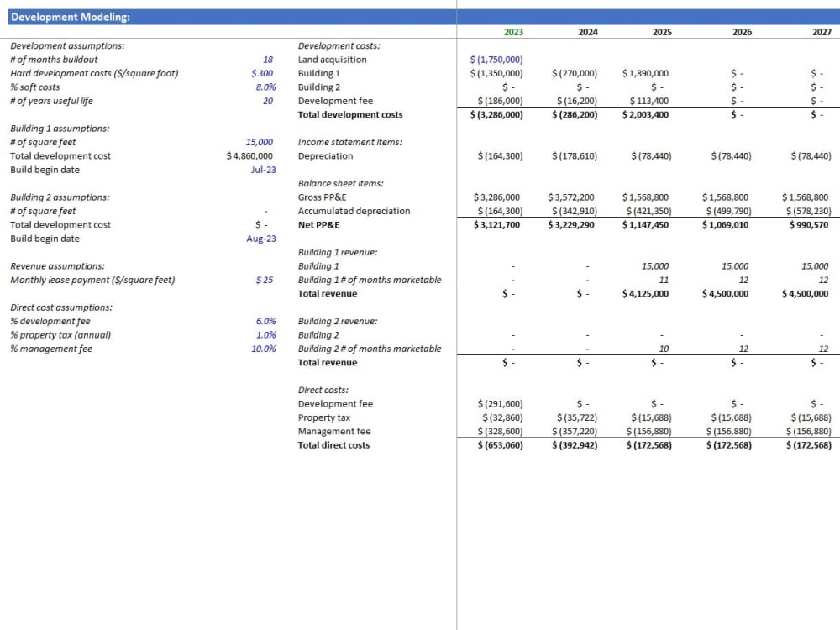840x630 pixels.
Task: Click Building 1 square feet value 15,000
Action: coord(260,142)
